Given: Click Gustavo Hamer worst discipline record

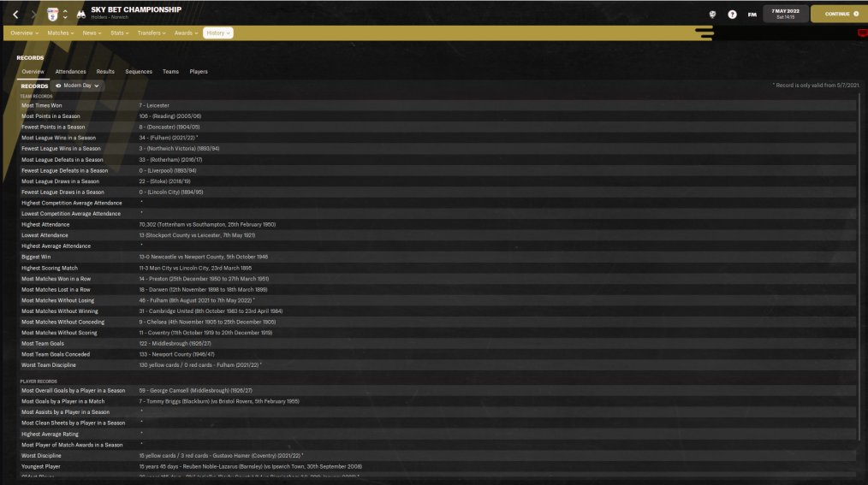Looking at the screenshot, I should (x=221, y=456).
